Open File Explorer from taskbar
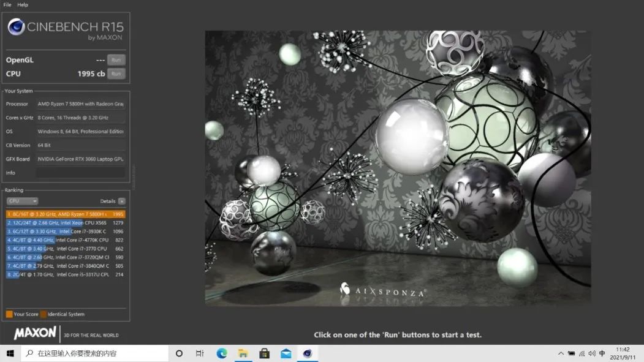Viewport: 644px width, 362px height. [243, 353]
